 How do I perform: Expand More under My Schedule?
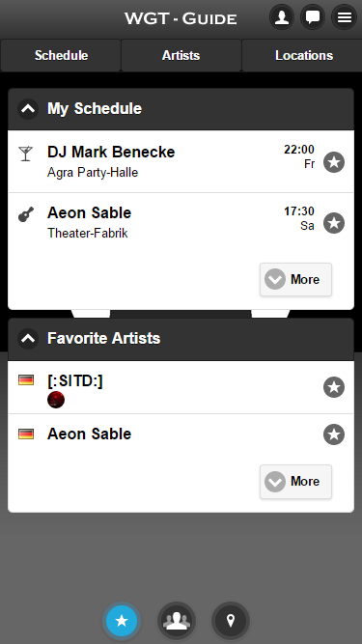pyautogui.click(x=295, y=279)
